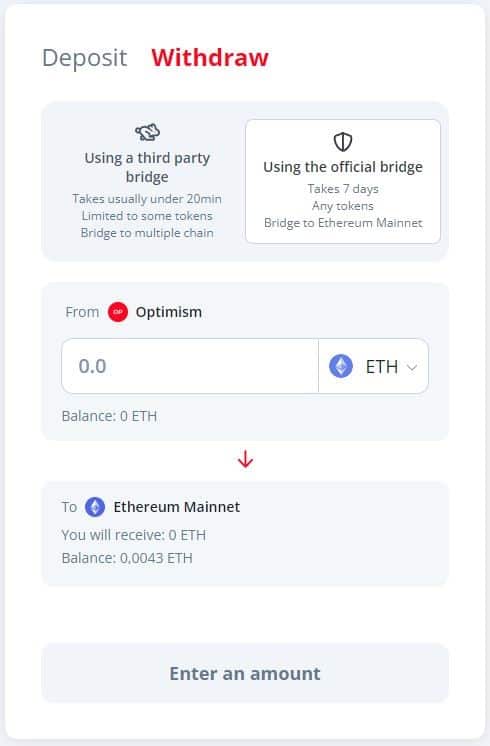490x746 pixels.
Task: Click the You will receive: 0 ETH text
Action: pyautogui.click(x=134, y=535)
